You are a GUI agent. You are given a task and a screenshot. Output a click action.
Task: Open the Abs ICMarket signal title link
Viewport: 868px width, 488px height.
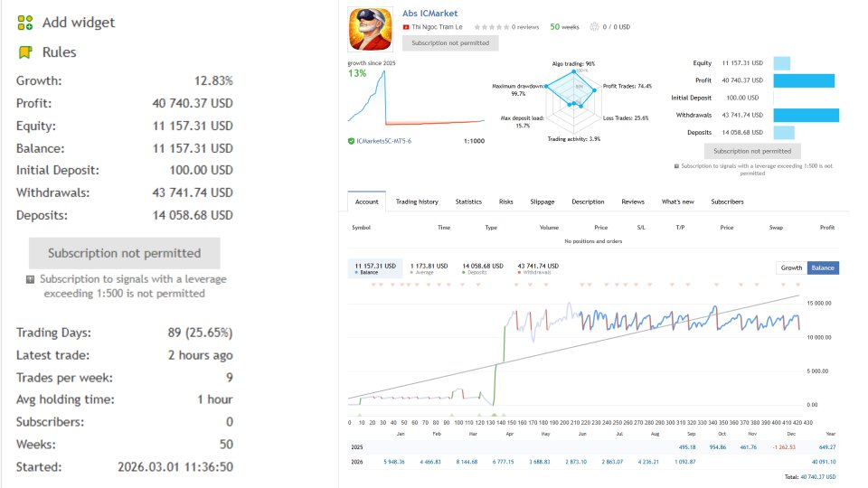click(429, 14)
